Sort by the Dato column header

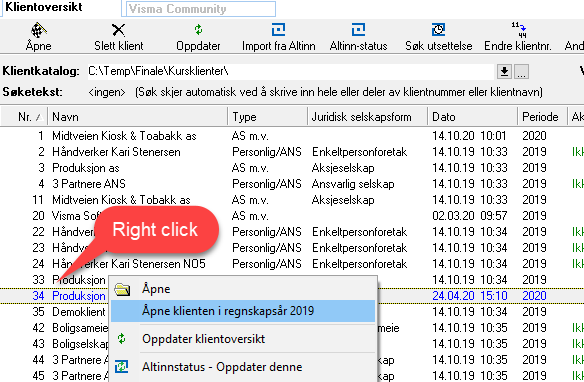(473, 117)
